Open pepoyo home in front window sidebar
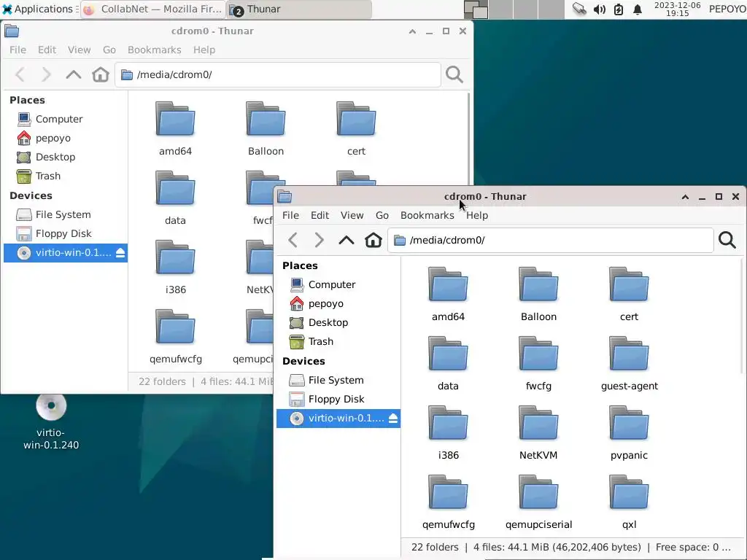 (x=326, y=303)
